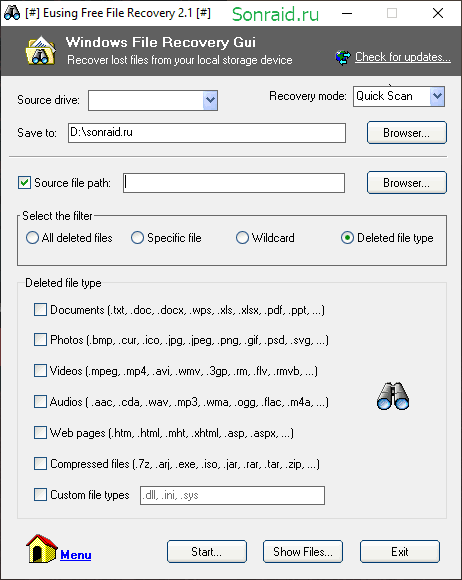Screen dimensions: 462x580
Task: Click the Start button
Action: 207,552
